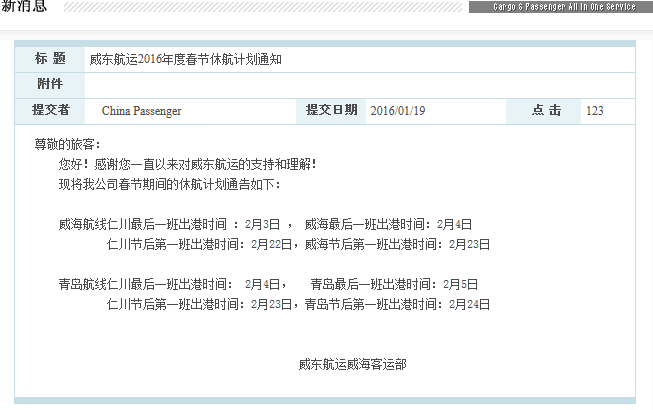Click the text 威海航线仁川最后一班出港时间 2月3日
The height and width of the screenshot is (410, 653).
coord(169,225)
